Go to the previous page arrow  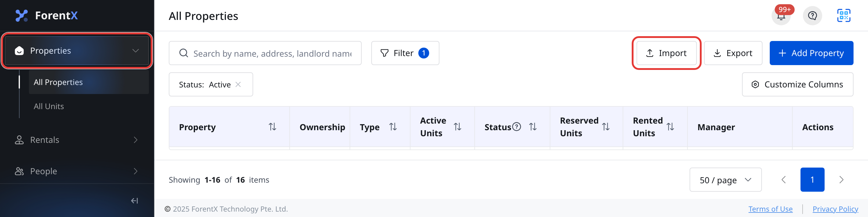coord(783,180)
